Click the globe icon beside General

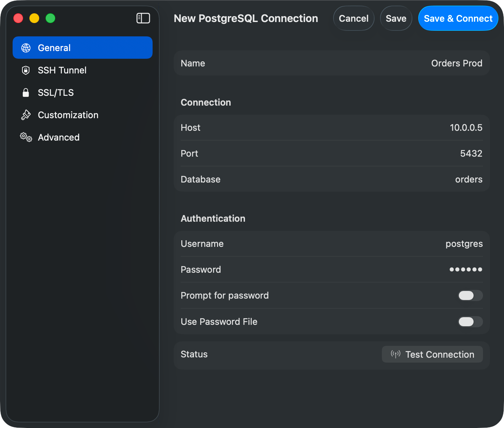click(26, 48)
